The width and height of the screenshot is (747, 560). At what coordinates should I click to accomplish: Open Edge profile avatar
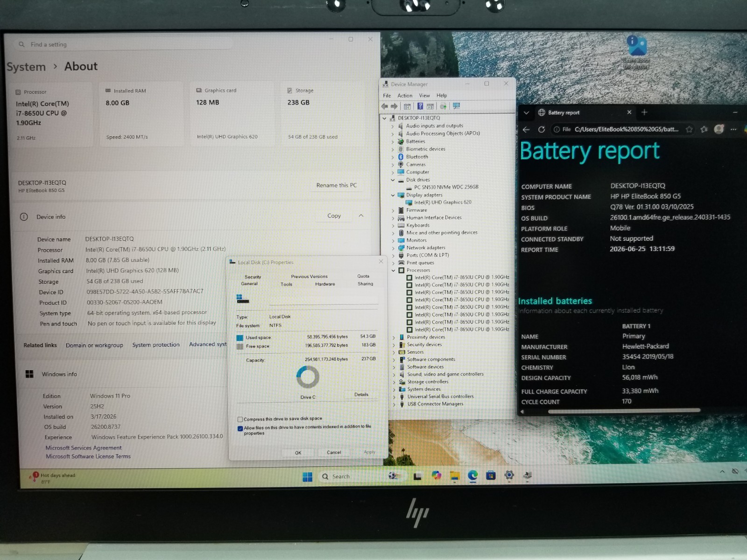[x=719, y=129]
